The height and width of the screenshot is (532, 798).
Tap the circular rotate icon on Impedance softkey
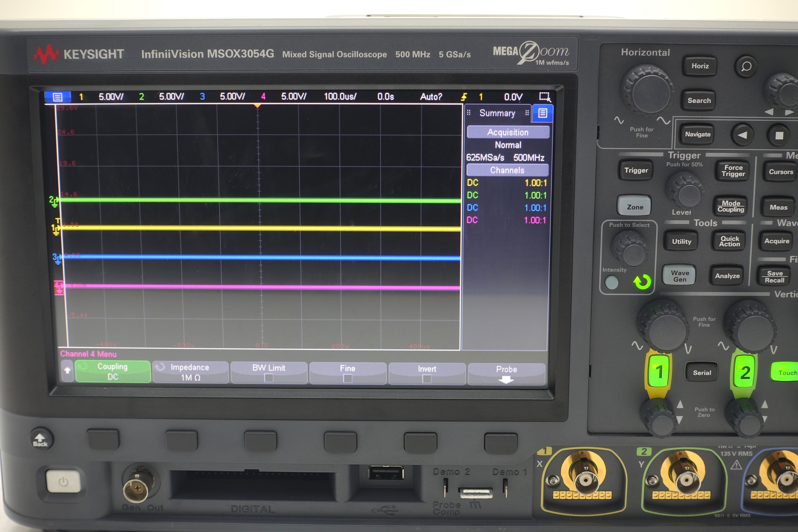[x=159, y=366]
